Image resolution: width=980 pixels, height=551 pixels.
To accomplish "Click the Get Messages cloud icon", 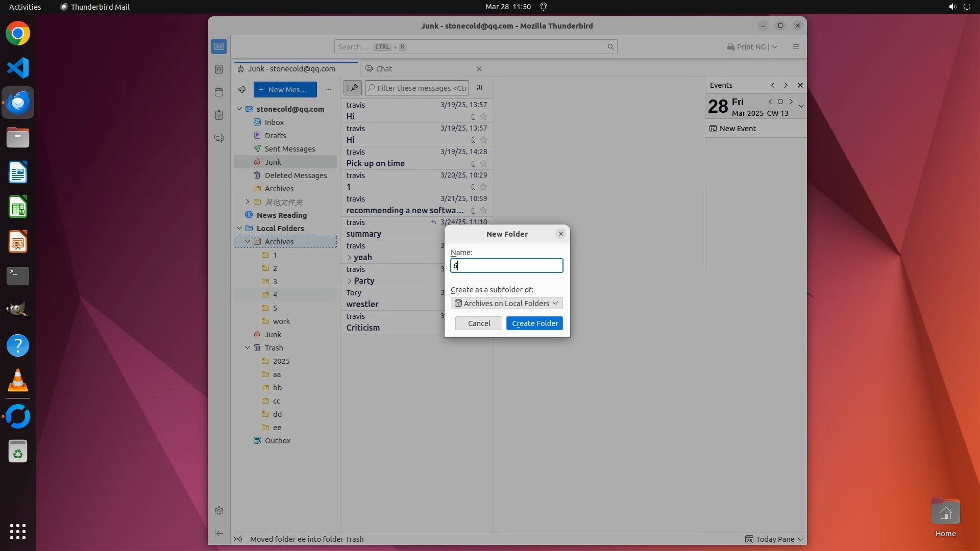I will coord(242,90).
